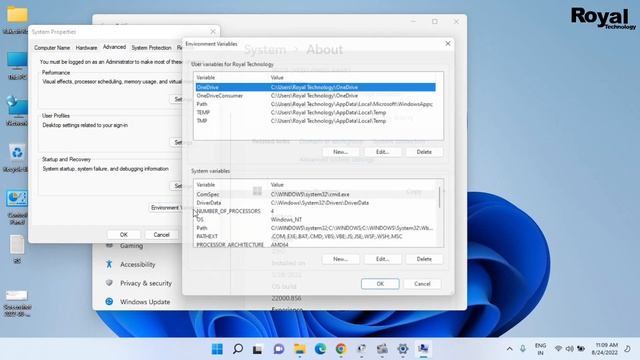Click Delete under System variables
The image size is (640, 360).
point(424,259)
